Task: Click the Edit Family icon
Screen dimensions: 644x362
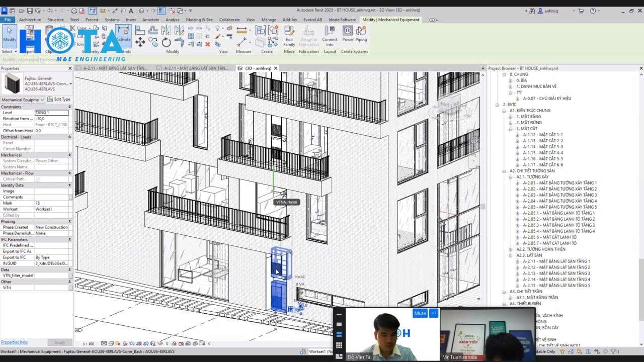Action: (289, 36)
